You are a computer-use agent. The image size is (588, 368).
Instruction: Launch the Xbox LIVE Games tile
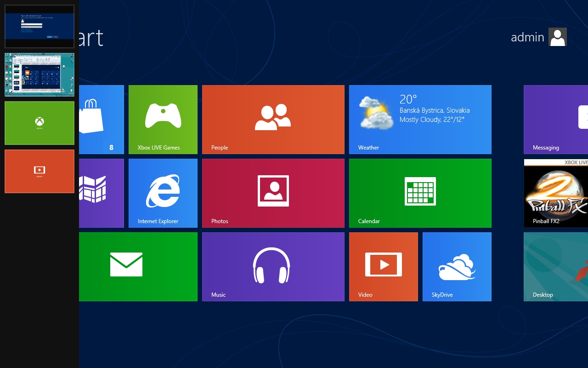click(x=163, y=120)
